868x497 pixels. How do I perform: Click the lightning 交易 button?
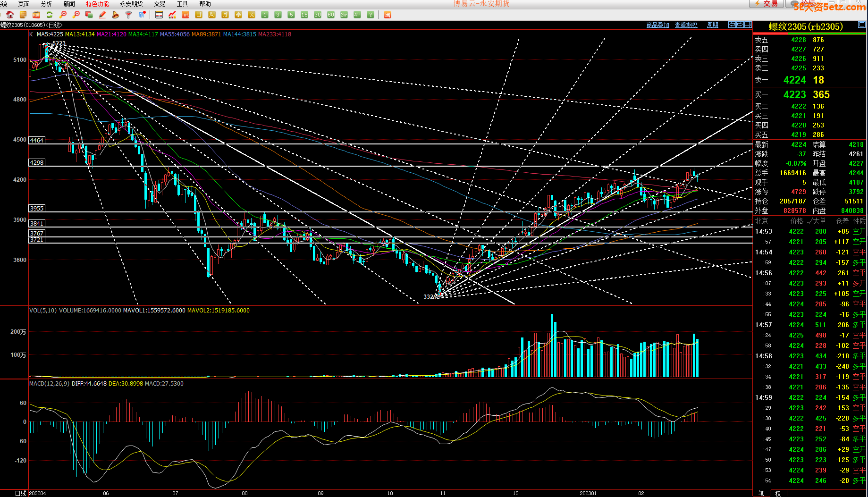point(766,4)
